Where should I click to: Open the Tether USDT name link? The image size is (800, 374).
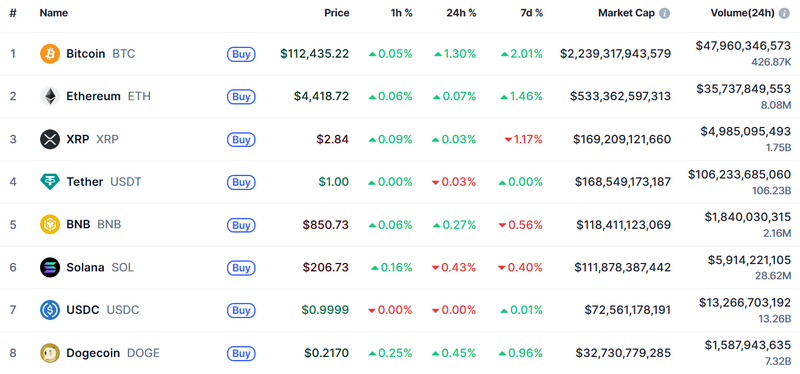coord(104,182)
